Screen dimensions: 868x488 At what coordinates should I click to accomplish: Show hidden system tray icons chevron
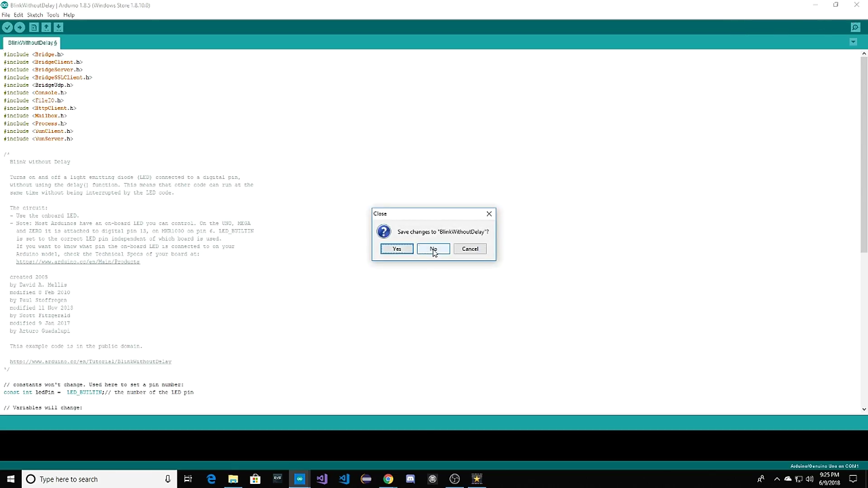(x=777, y=479)
